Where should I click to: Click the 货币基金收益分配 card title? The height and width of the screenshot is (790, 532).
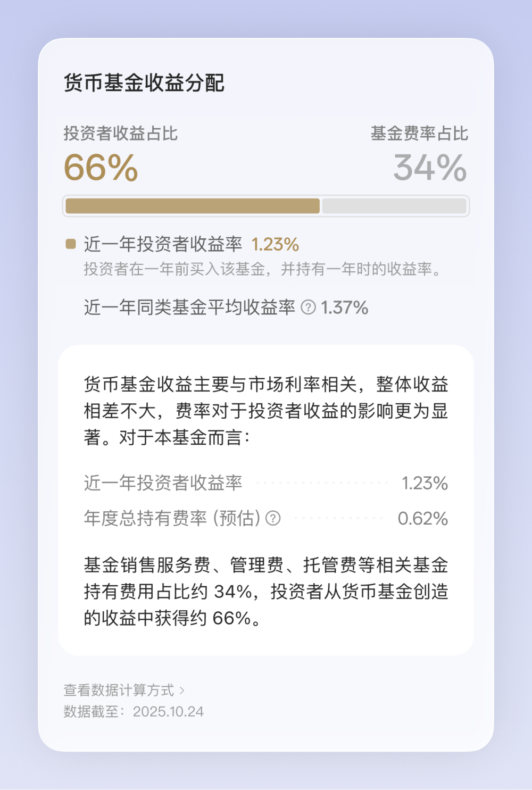tap(144, 83)
